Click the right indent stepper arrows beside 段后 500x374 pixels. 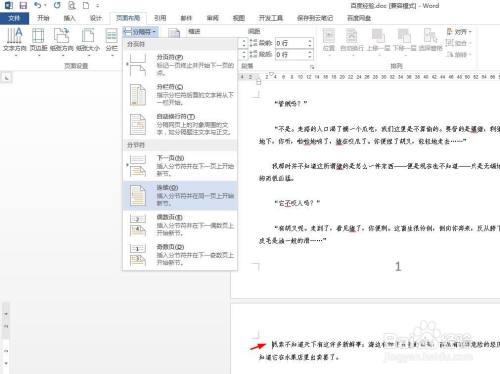(x=244, y=54)
